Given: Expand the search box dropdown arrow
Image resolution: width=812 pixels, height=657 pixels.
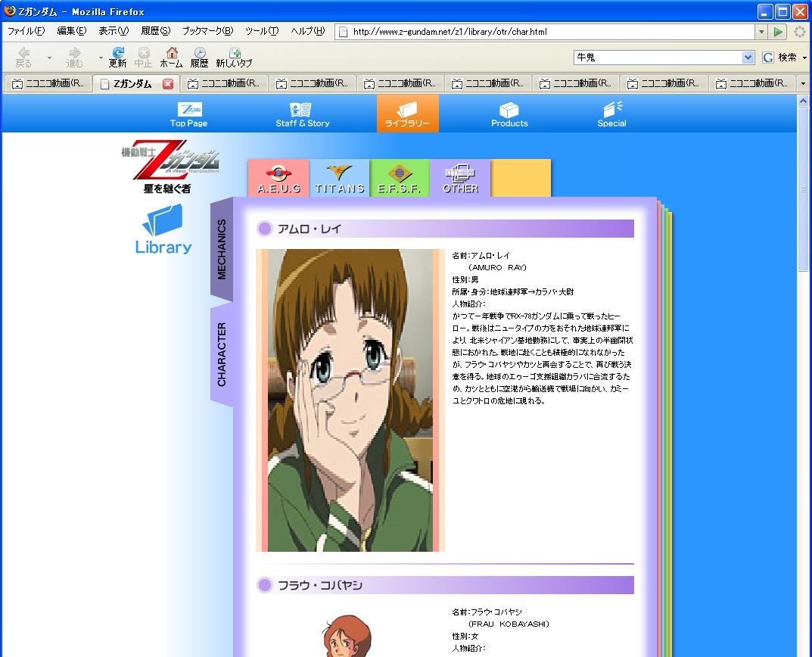Looking at the screenshot, I should (748, 58).
